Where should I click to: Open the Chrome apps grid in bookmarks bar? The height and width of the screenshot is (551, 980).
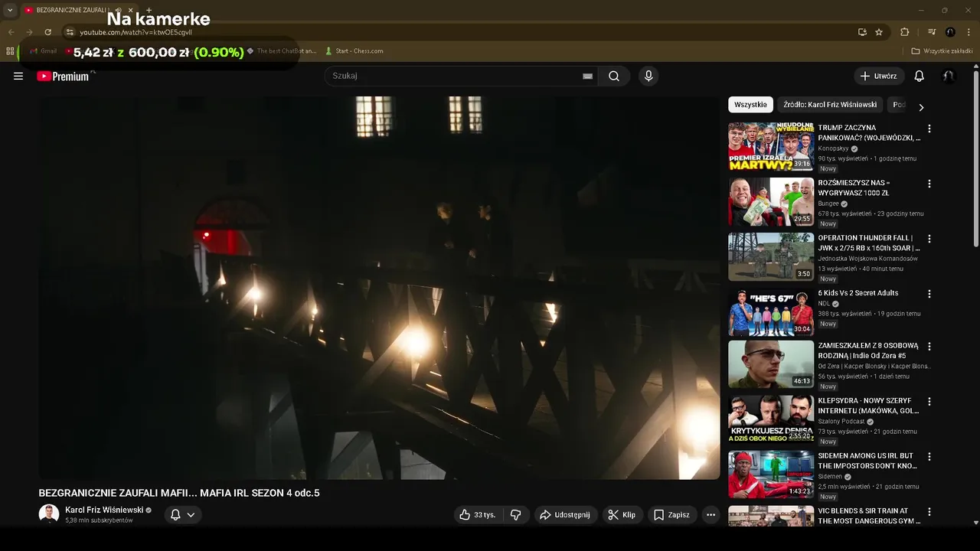[x=10, y=51]
